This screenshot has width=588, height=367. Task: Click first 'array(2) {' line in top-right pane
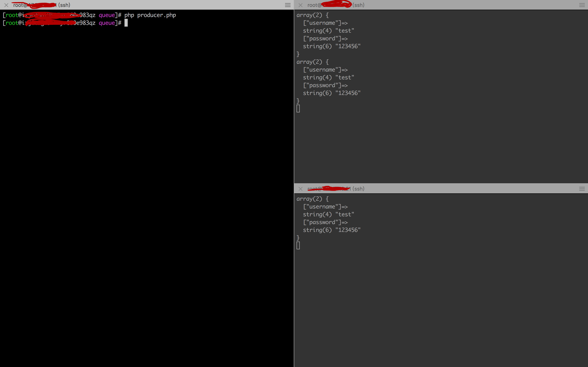click(312, 15)
